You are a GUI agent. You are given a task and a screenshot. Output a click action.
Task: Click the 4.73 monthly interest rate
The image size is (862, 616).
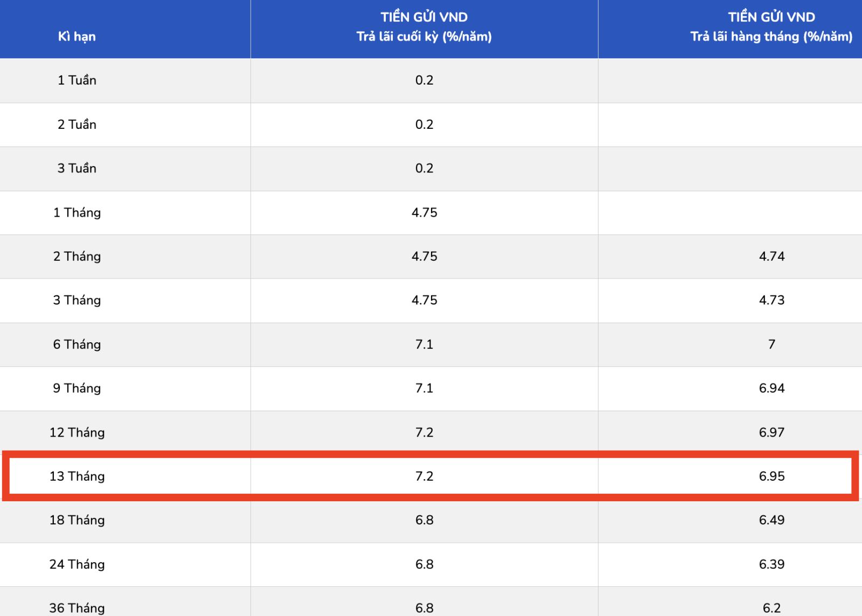(x=771, y=300)
